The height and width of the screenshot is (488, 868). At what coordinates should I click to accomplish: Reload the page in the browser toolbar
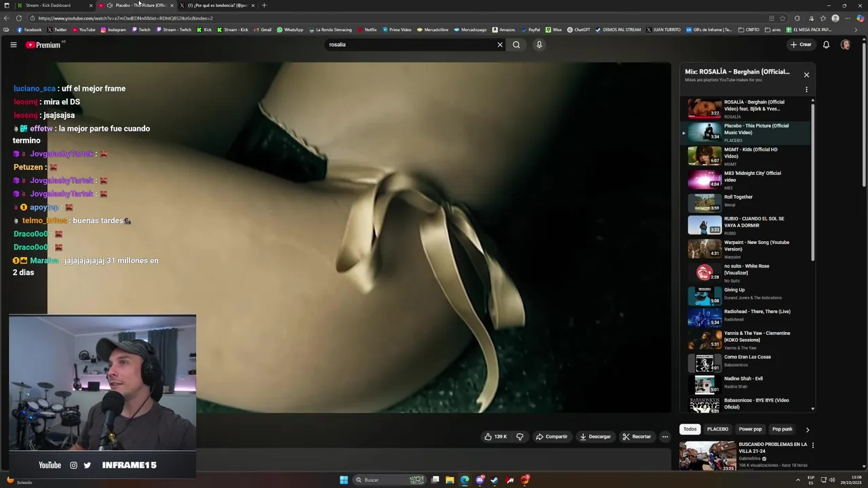19,18
